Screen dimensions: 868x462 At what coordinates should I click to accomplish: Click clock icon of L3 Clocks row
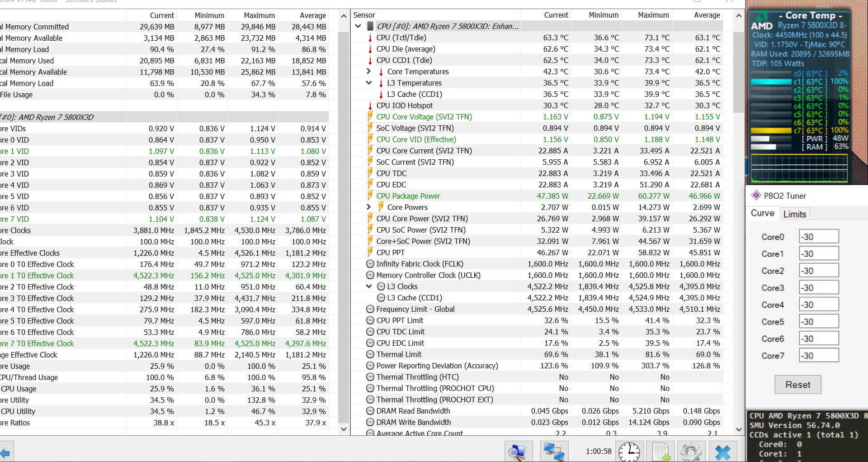[381, 286]
